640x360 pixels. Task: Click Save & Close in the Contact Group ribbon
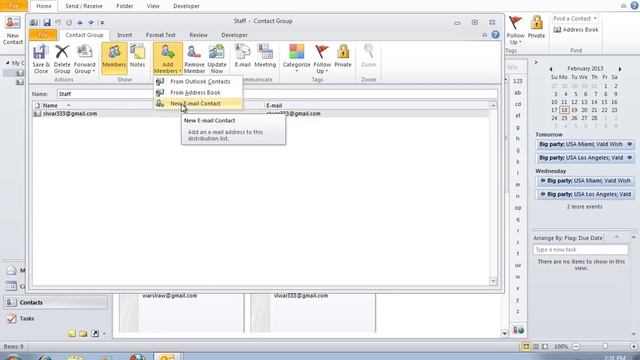coord(41,59)
